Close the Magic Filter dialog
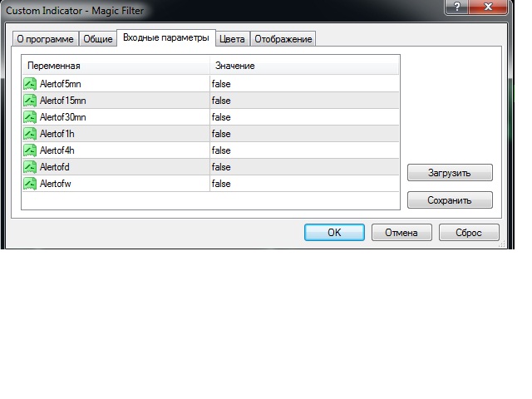The image size is (532, 399). click(x=488, y=7)
